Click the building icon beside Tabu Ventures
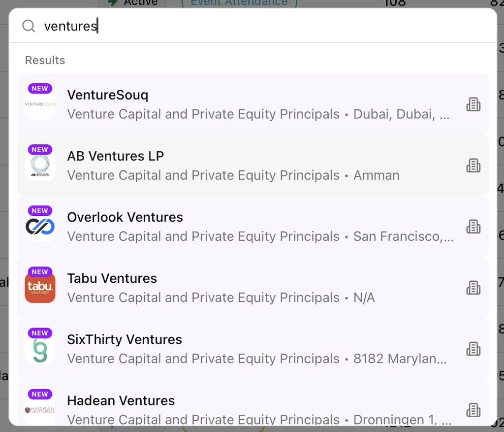 click(473, 288)
